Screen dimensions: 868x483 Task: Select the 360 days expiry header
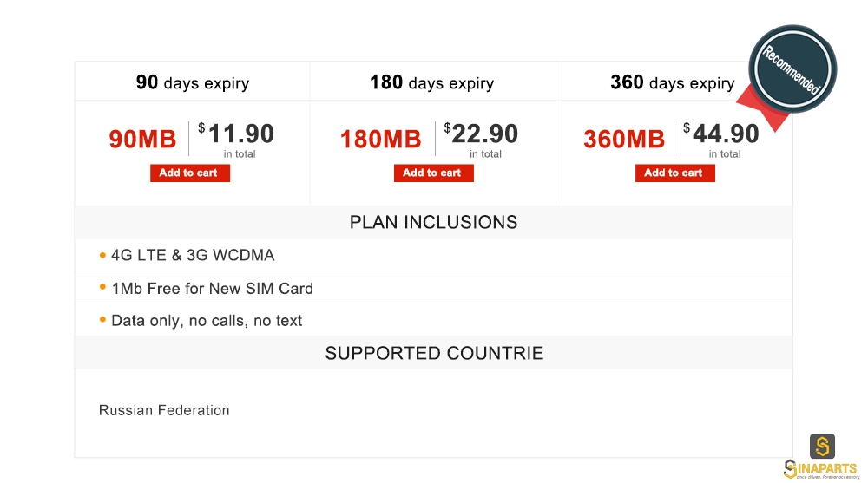(x=673, y=82)
